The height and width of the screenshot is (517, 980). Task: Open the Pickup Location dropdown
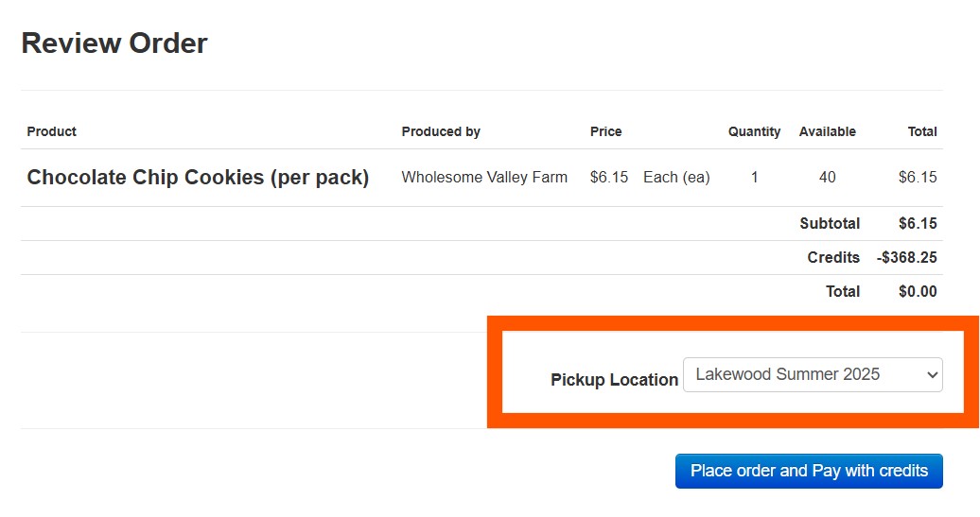pos(813,374)
